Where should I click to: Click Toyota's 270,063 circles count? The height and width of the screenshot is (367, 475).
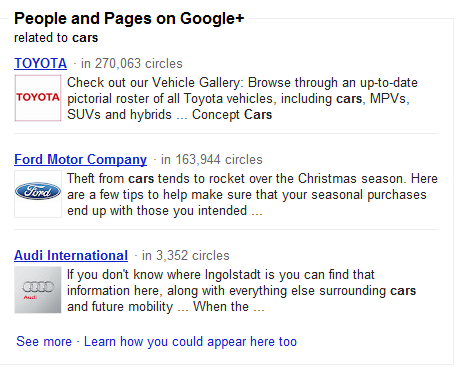[132, 63]
